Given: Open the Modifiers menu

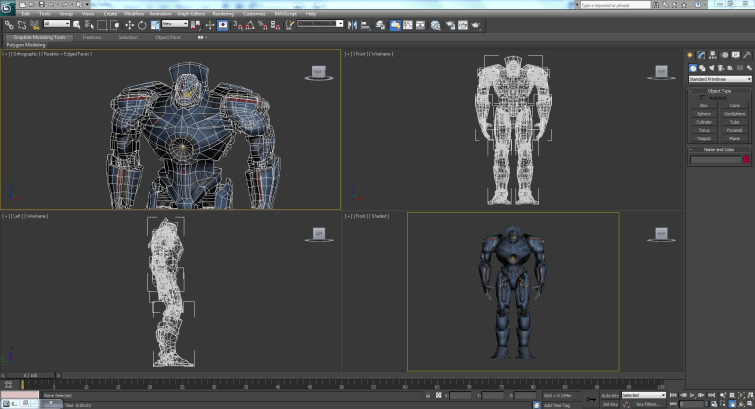Looking at the screenshot, I should click(134, 13).
